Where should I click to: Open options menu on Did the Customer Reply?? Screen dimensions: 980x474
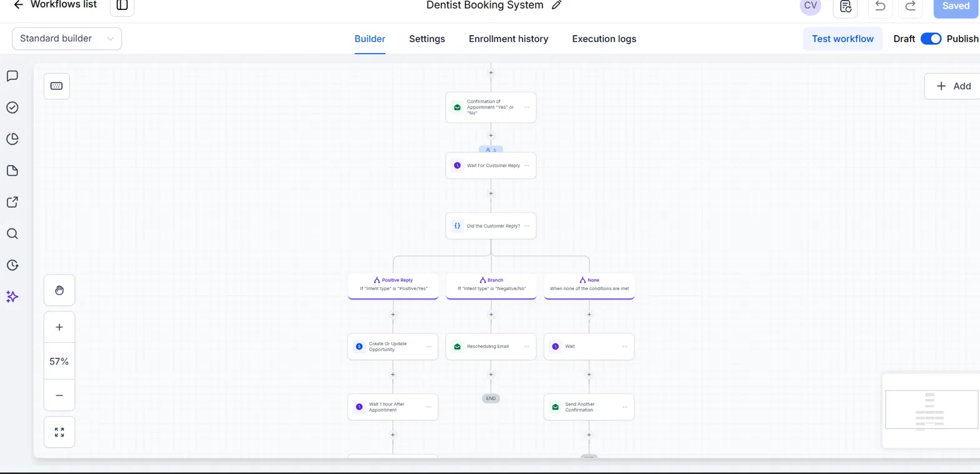[x=527, y=226]
